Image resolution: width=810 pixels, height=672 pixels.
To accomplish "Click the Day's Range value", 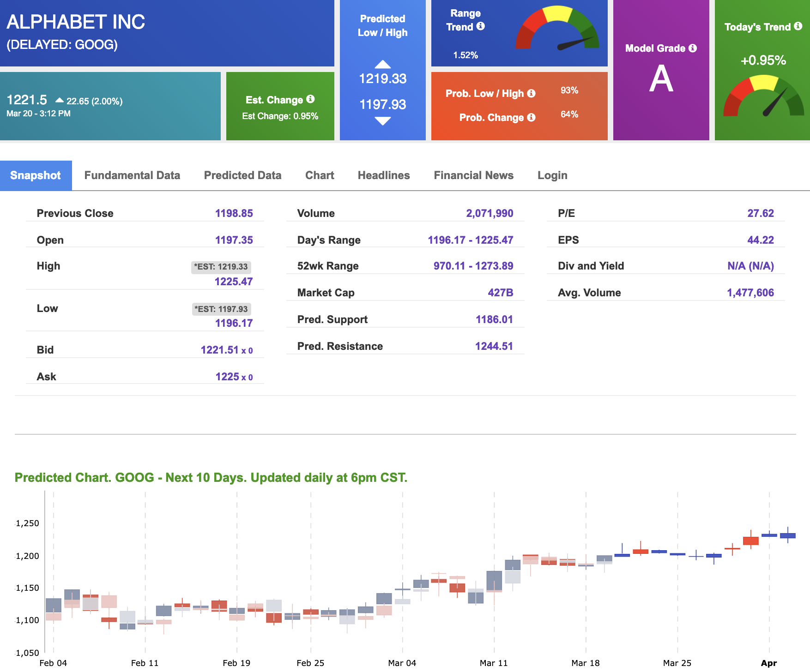I will (x=470, y=240).
